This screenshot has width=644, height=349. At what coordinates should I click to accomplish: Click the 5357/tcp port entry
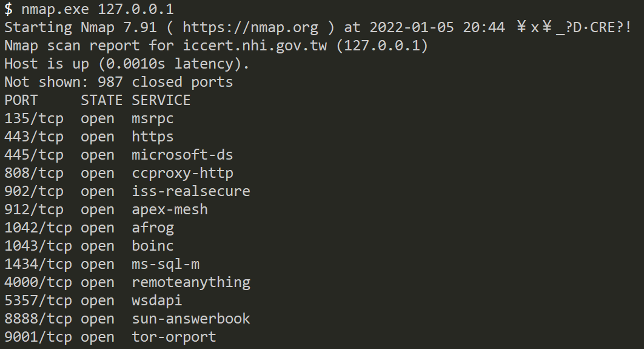[38, 300]
